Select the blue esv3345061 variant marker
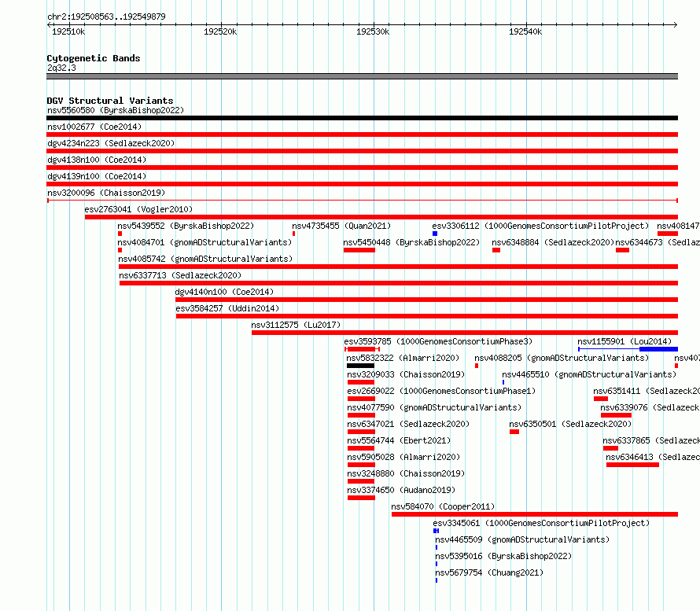 click(x=437, y=531)
